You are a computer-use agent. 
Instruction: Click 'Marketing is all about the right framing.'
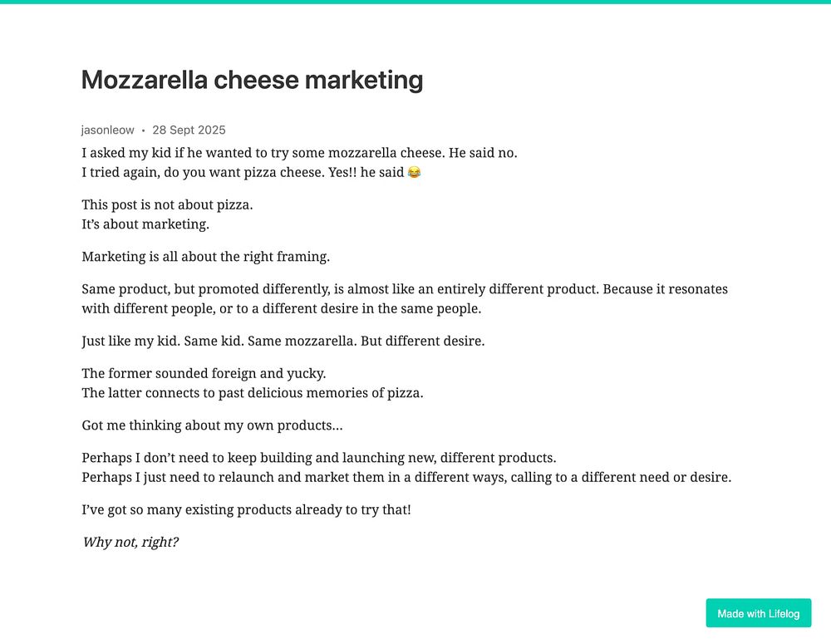coord(205,257)
